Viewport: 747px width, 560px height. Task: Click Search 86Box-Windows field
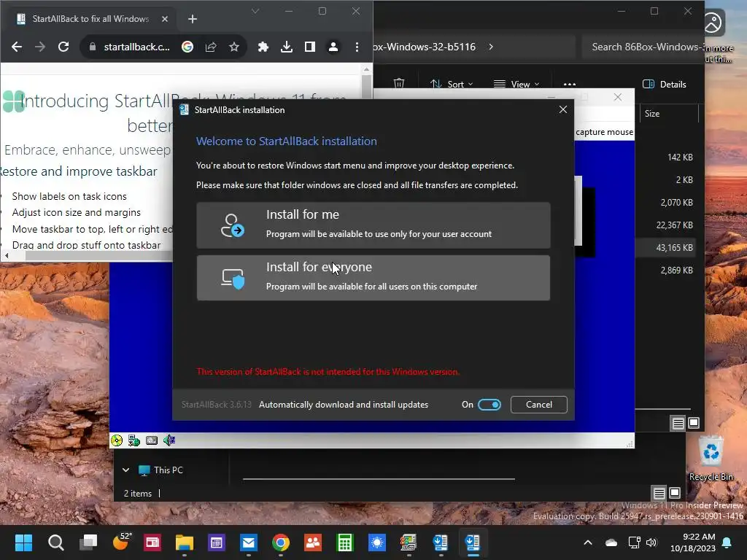(643, 47)
